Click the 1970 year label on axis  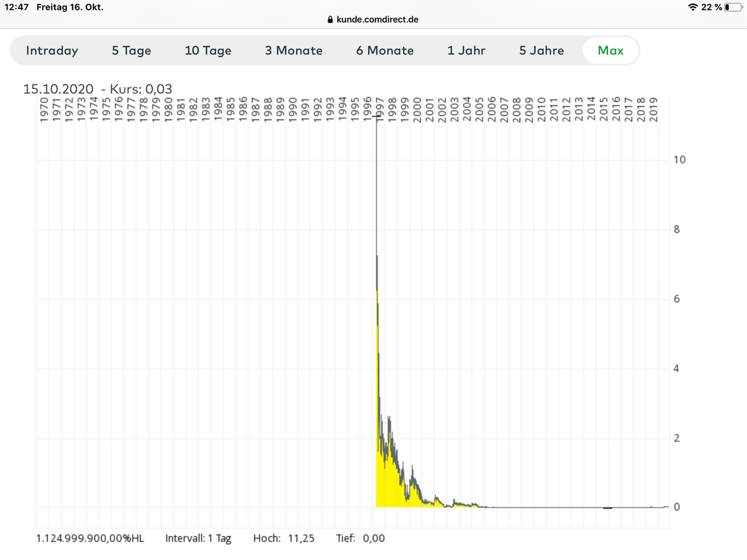43,110
